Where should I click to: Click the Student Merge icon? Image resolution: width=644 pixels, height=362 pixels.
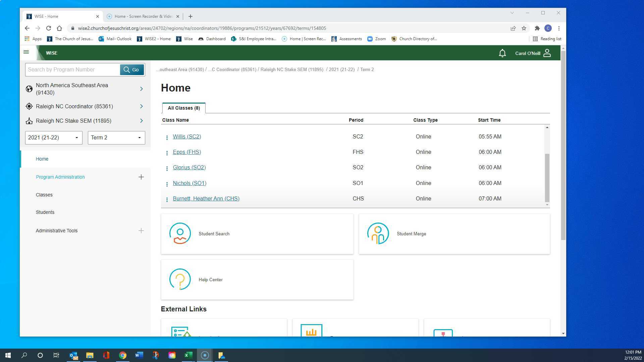click(x=378, y=234)
